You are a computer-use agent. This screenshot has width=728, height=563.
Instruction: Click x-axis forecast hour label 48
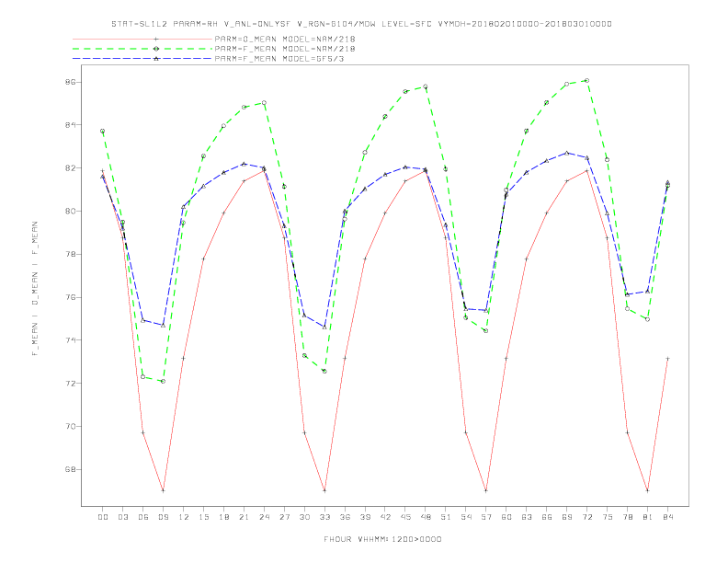point(426,517)
